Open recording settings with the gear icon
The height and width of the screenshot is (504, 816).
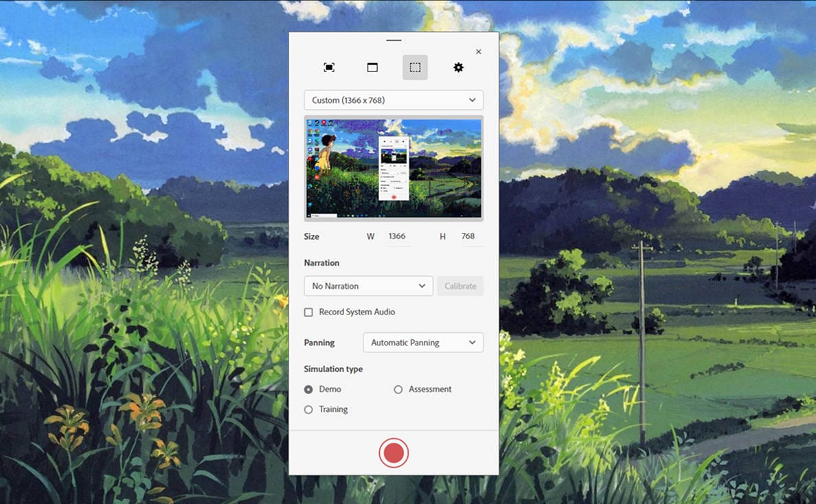click(x=458, y=67)
